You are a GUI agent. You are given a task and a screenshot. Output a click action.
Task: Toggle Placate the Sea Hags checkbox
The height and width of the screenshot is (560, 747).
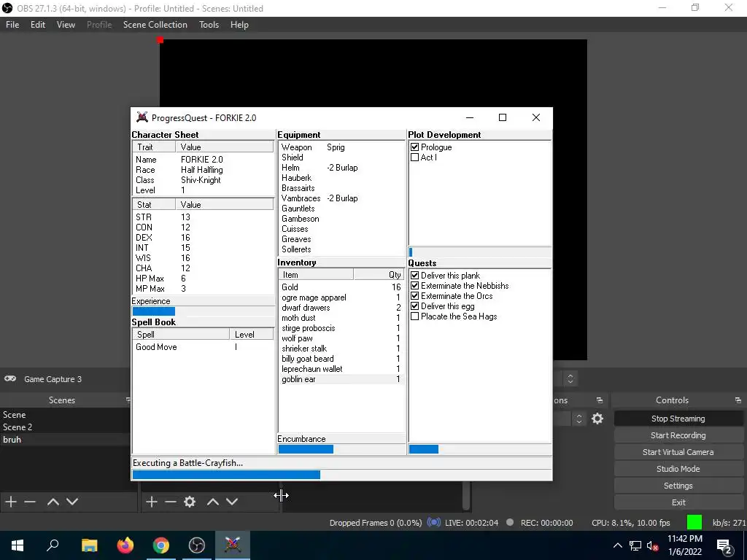414,316
